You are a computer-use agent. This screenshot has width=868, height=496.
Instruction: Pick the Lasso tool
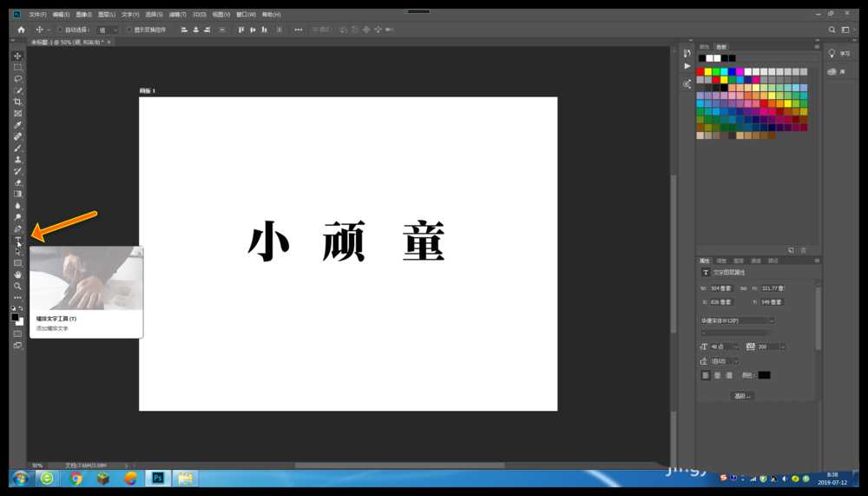click(17, 78)
